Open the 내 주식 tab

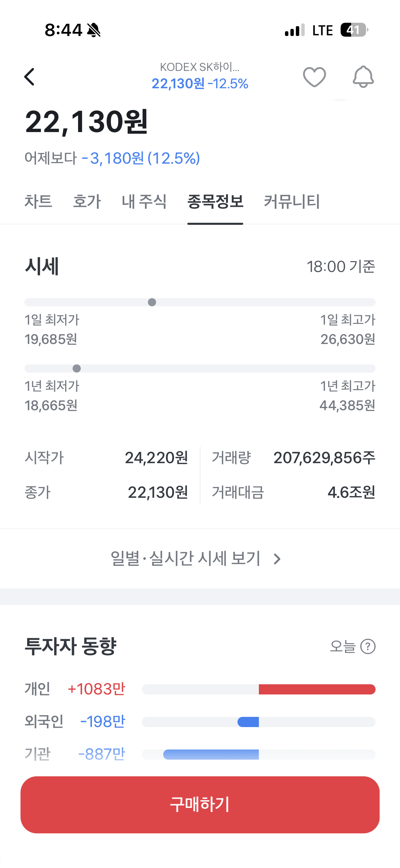[x=144, y=201]
